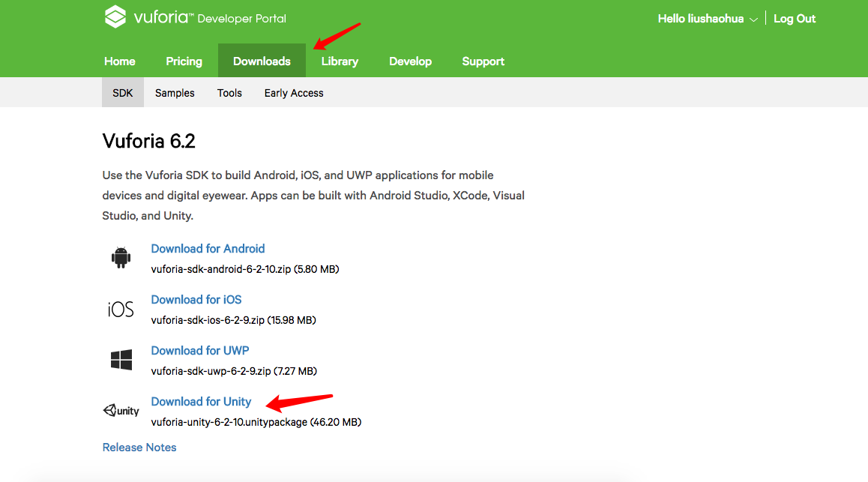Open the Develop menu
Screen dimensions: 868x482
coord(410,61)
